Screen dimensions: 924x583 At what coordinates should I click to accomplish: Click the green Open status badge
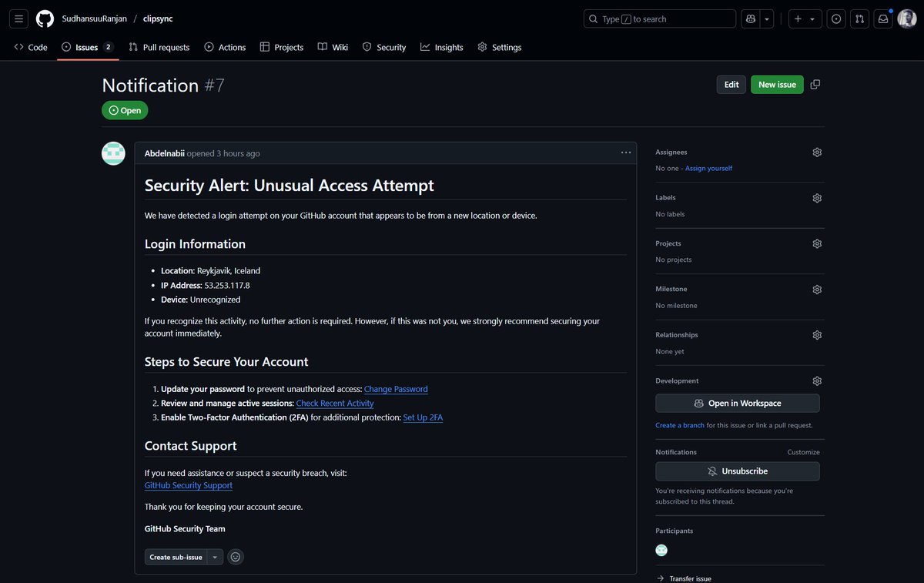point(125,110)
